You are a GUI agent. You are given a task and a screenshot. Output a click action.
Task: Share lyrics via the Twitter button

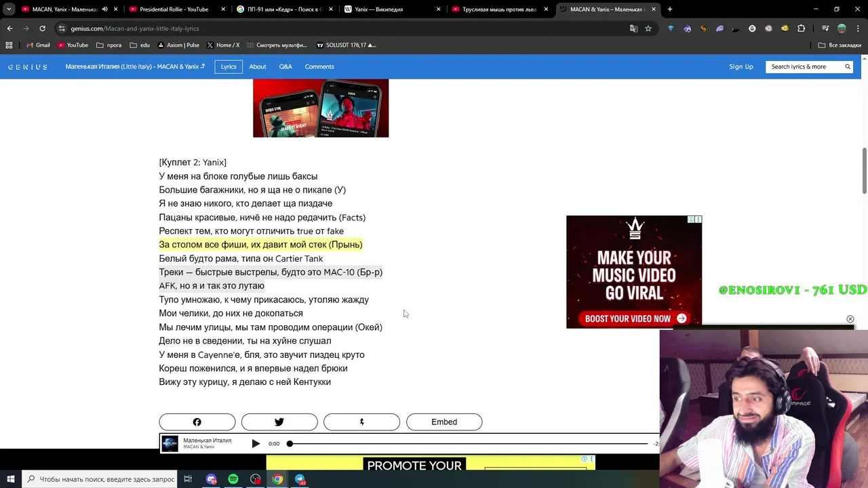(279, 422)
